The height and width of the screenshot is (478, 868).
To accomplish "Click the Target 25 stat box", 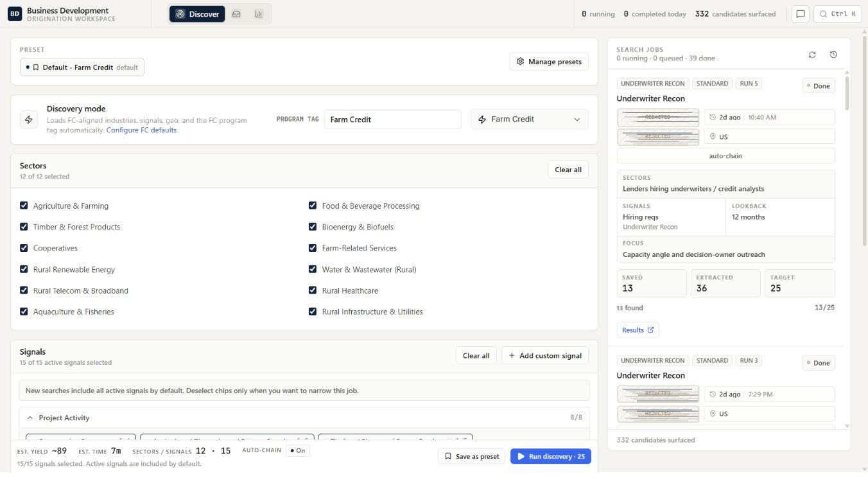I will pyautogui.click(x=799, y=283).
